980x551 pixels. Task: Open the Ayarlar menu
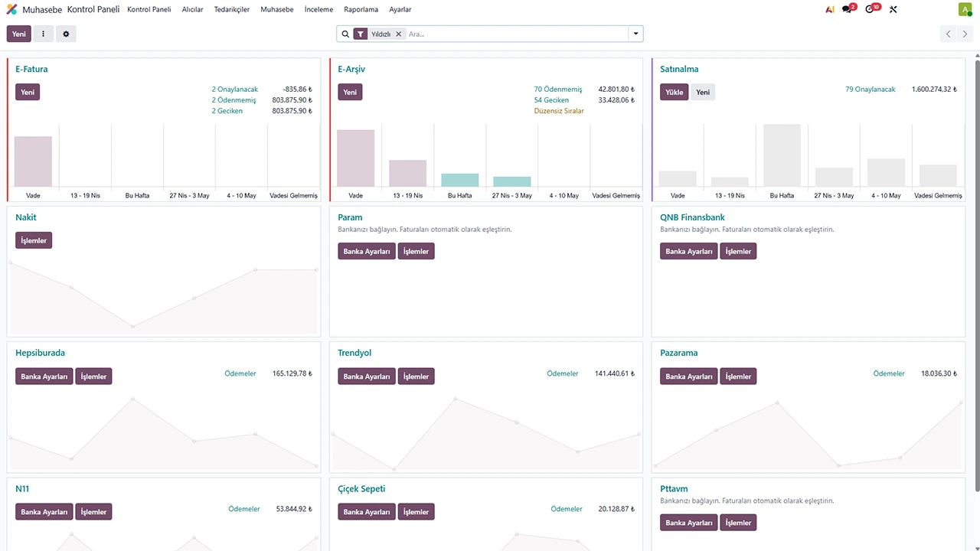[x=400, y=10]
